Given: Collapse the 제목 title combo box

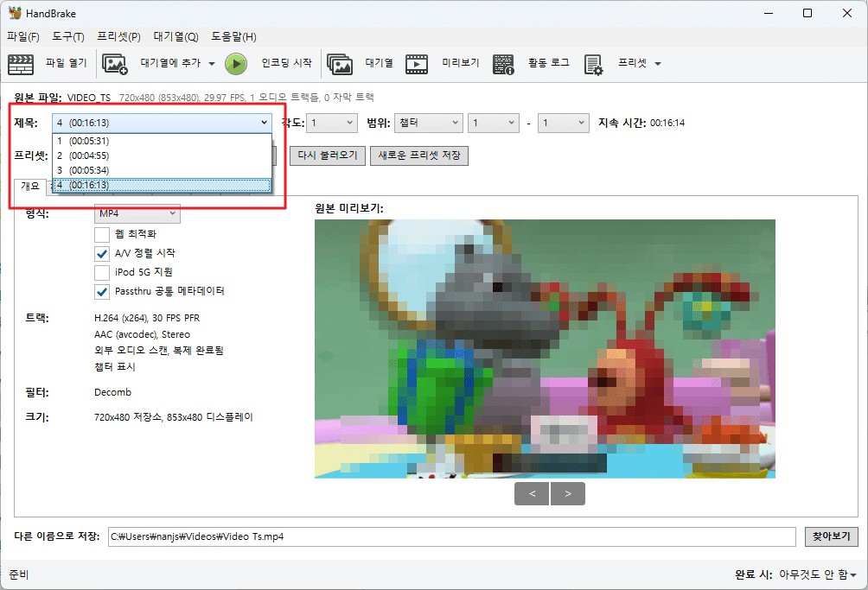Looking at the screenshot, I should pyautogui.click(x=163, y=123).
